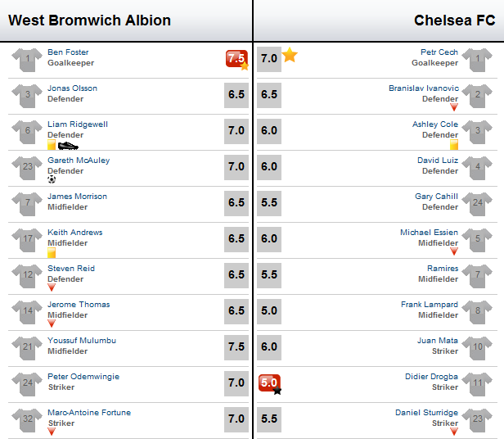Click Ben Foster's red 7.5 rating badge
The height and width of the screenshot is (439, 504).
point(237,59)
